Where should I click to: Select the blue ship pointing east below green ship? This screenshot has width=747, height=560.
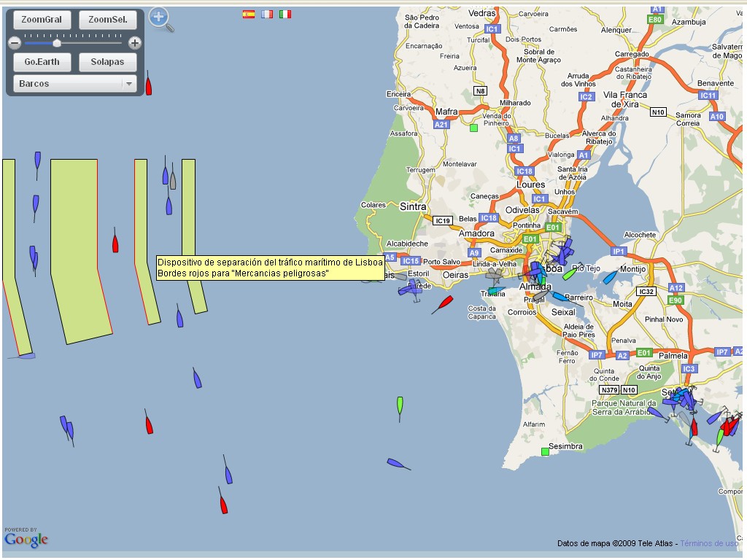coord(398,463)
